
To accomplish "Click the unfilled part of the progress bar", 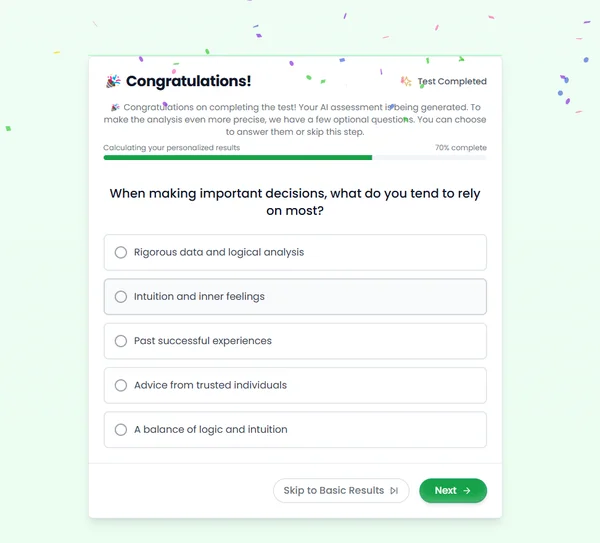I will (x=429, y=158).
